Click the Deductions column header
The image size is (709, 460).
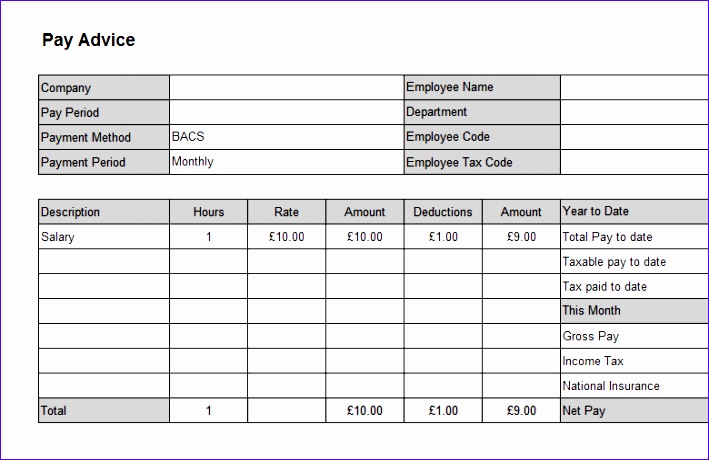(x=443, y=212)
